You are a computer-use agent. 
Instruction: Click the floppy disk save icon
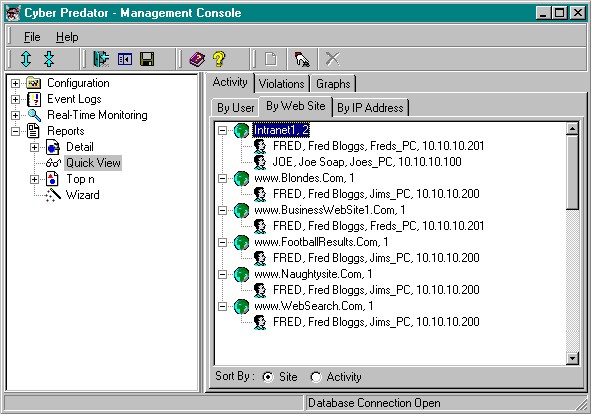pyautogui.click(x=147, y=59)
